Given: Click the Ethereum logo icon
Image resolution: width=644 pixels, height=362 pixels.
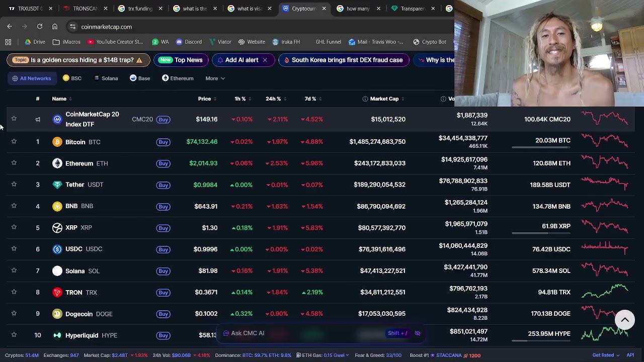Looking at the screenshot, I should (57, 163).
